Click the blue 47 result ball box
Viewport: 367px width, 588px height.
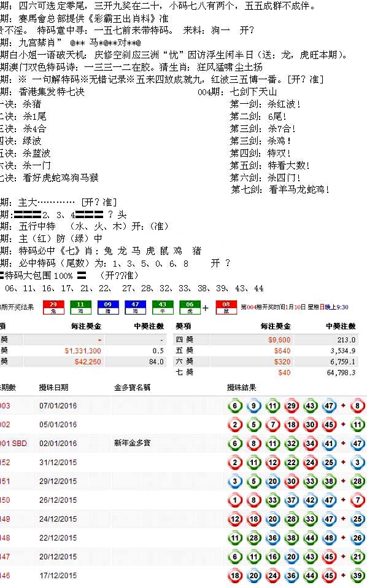coord(135,307)
